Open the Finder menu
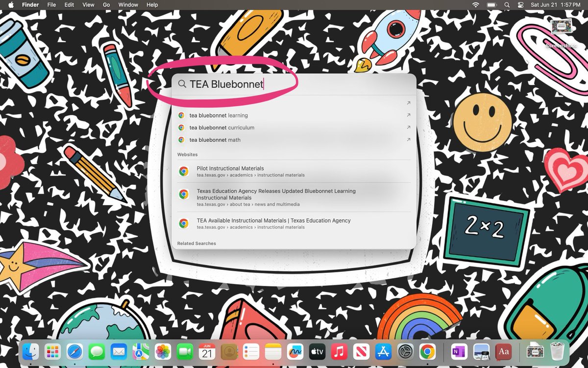The image size is (588, 368). coord(30,4)
